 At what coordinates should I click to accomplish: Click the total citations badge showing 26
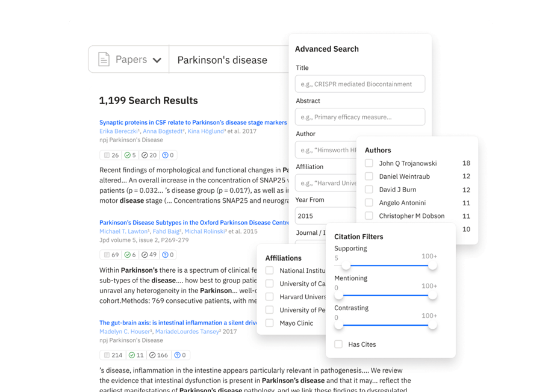coord(110,155)
